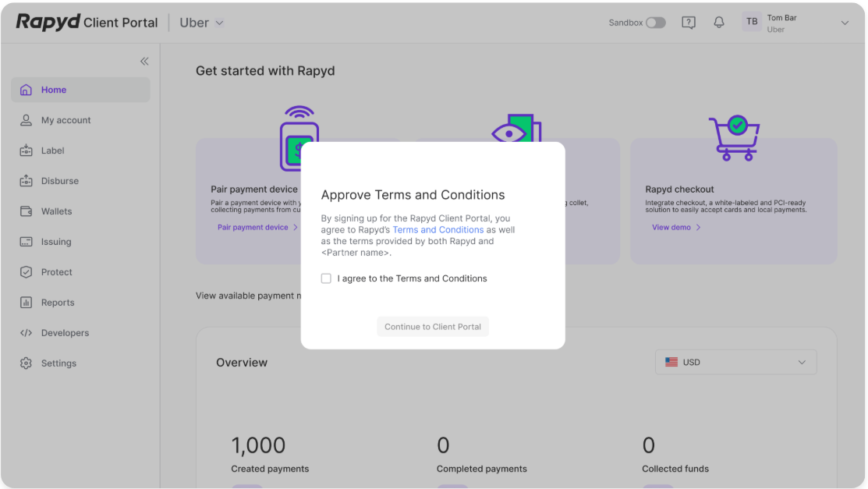The image size is (868, 489).
Task: Click Continue to Client Portal
Action: click(433, 326)
